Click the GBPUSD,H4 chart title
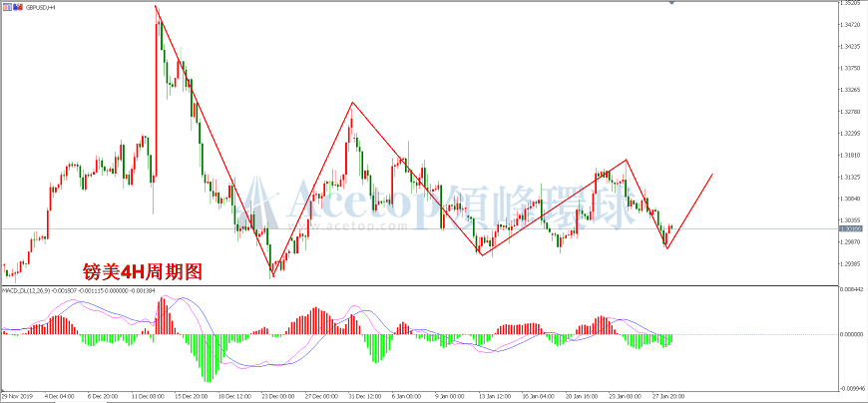Viewport: 868px width, 403px height. click(x=41, y=8)
